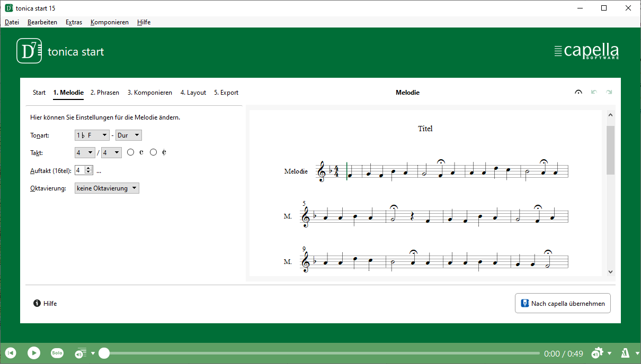Minimize the tonica start window
The width and height of the screenshot is (641, 364).
coord(580,8)
